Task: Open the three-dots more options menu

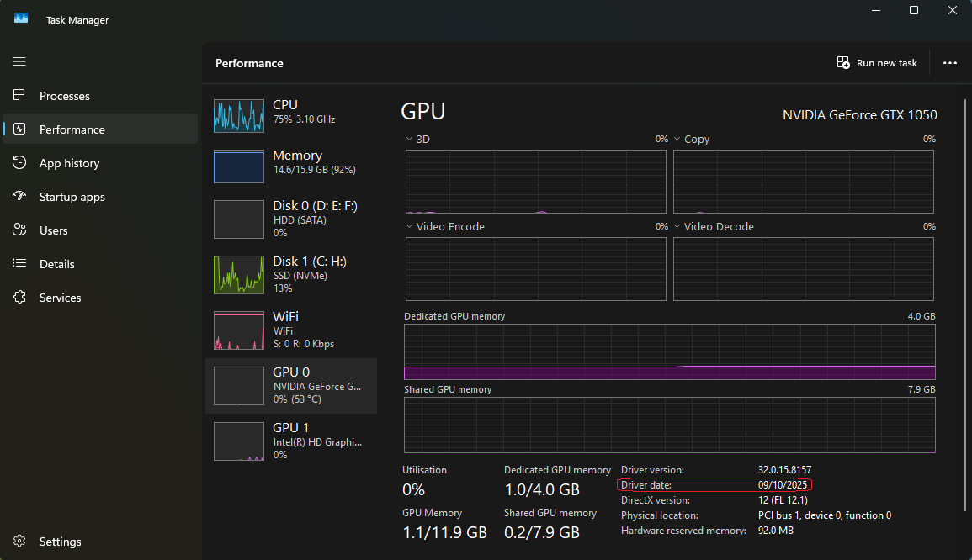Action: 950,63
